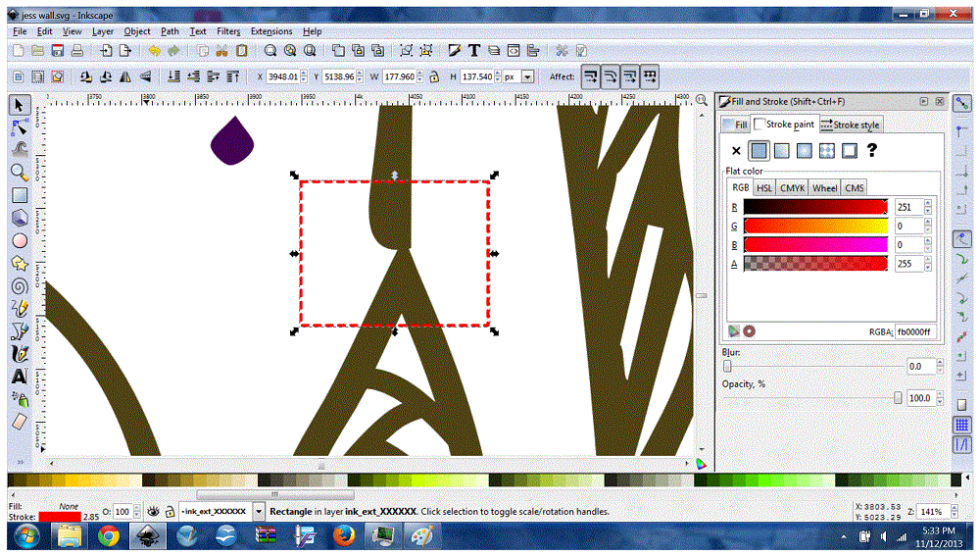Increase the X position spinner
Screen dimensions: 980x556
pyautogui.click(x=304, y=74)
